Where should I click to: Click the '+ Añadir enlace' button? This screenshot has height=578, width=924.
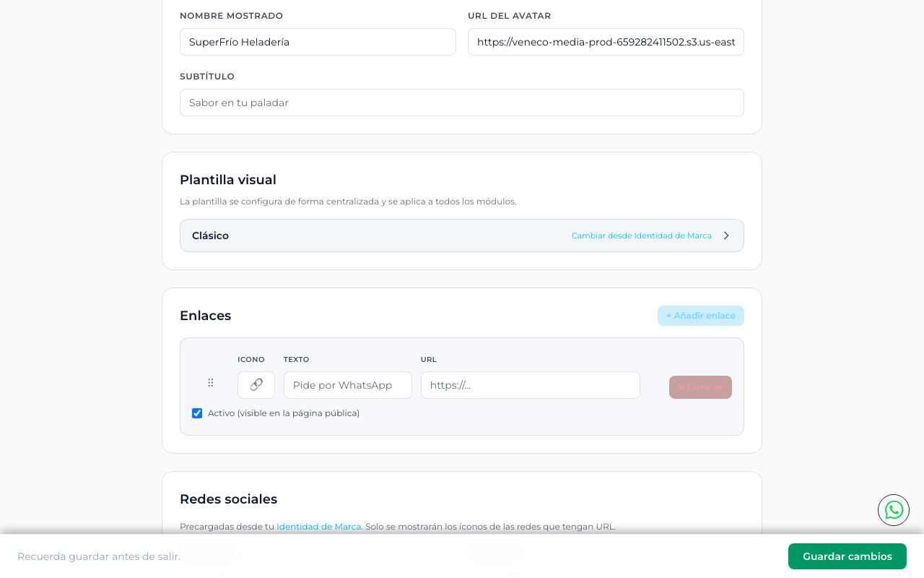701,316
